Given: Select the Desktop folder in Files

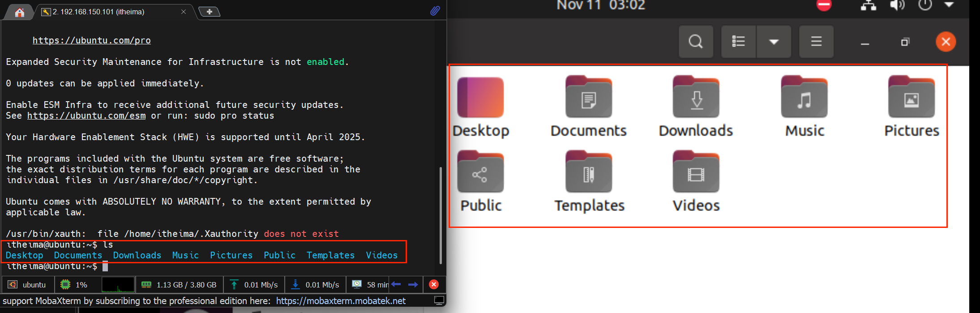Looking at the screenshot, I should click(481, 107).
